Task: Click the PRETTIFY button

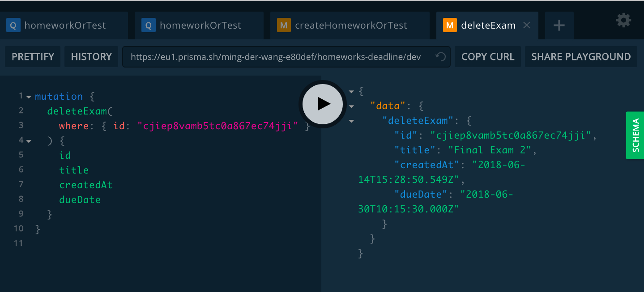Action: [33, 57]
